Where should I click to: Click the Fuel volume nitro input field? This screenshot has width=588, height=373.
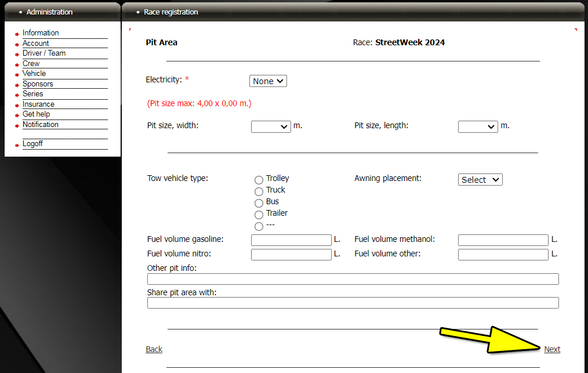coord(291,255)
